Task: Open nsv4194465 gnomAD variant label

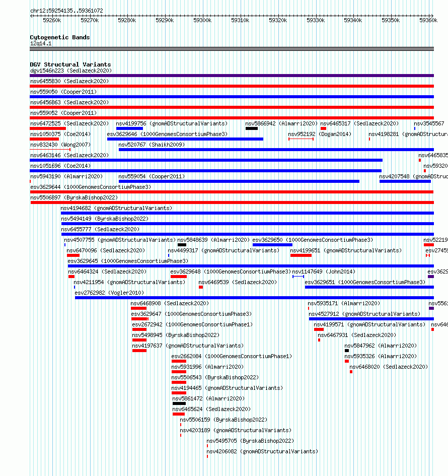Action: tap(227, 388)
